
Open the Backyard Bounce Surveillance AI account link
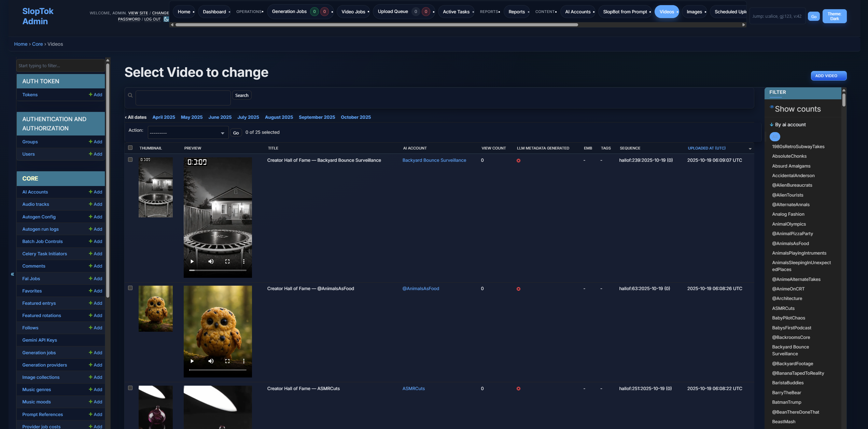pos(434,160)
